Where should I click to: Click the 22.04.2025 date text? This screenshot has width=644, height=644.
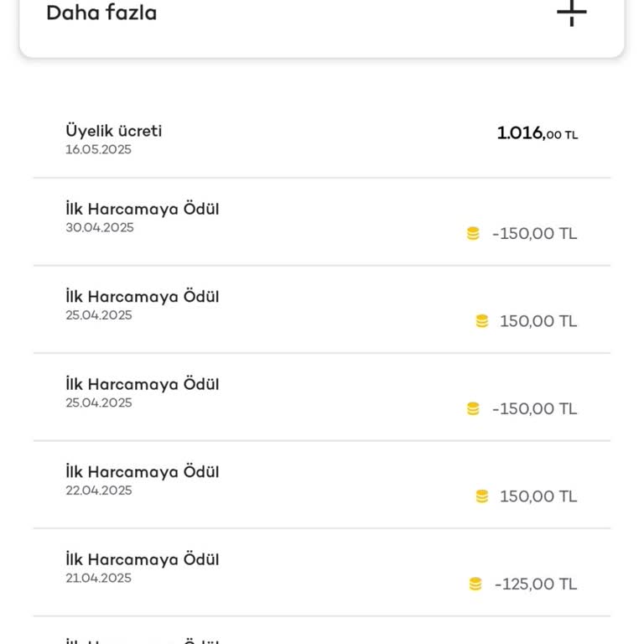pyautogui.click(x=99, y=491)
